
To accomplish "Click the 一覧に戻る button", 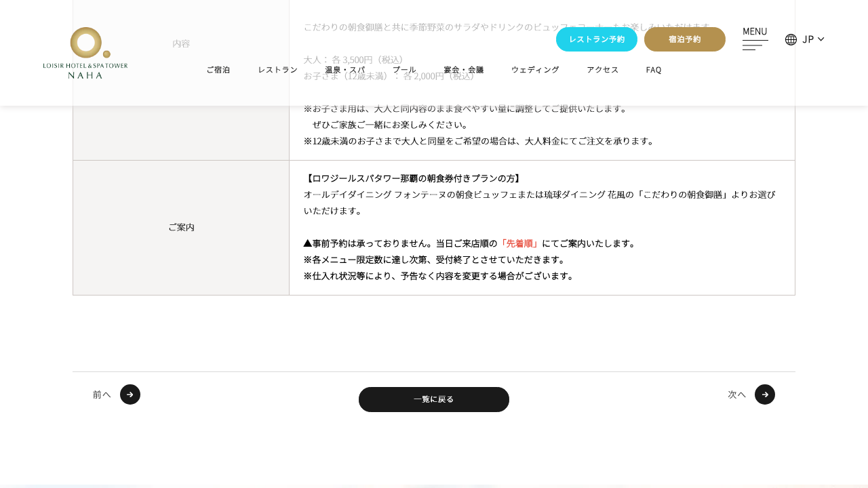I will coord(434,399).
